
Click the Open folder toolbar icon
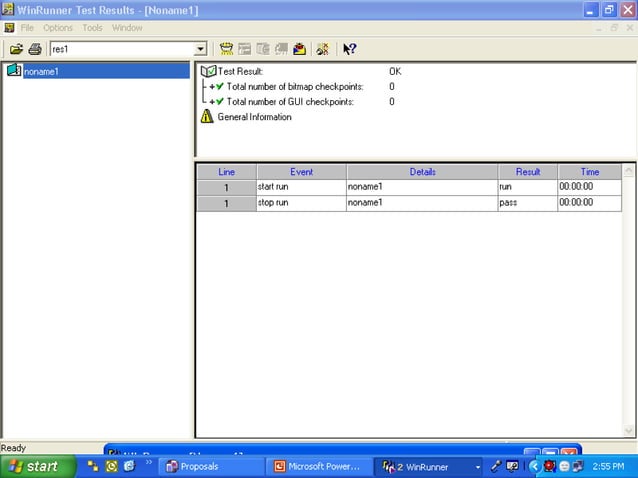pyautogui.click(x=16, y=49)
